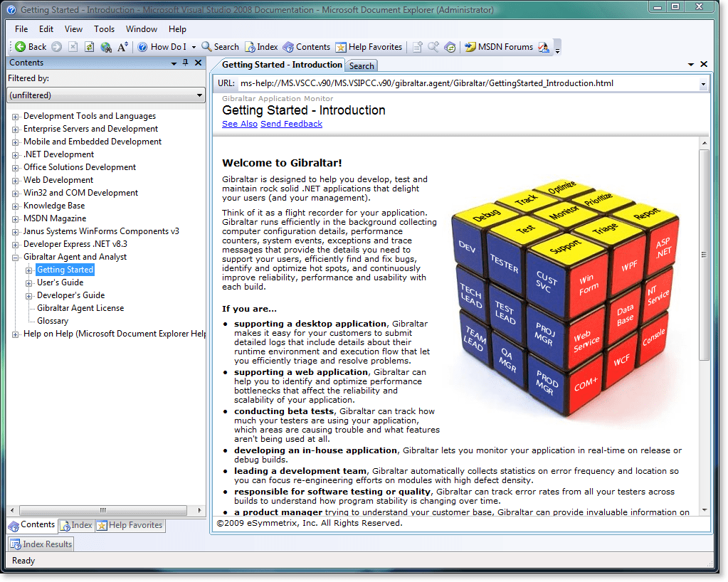Open the Filtered by dropdown
The height and width of the screenshot is (582, 728).
pyautogui.click(x=106, y=95)
